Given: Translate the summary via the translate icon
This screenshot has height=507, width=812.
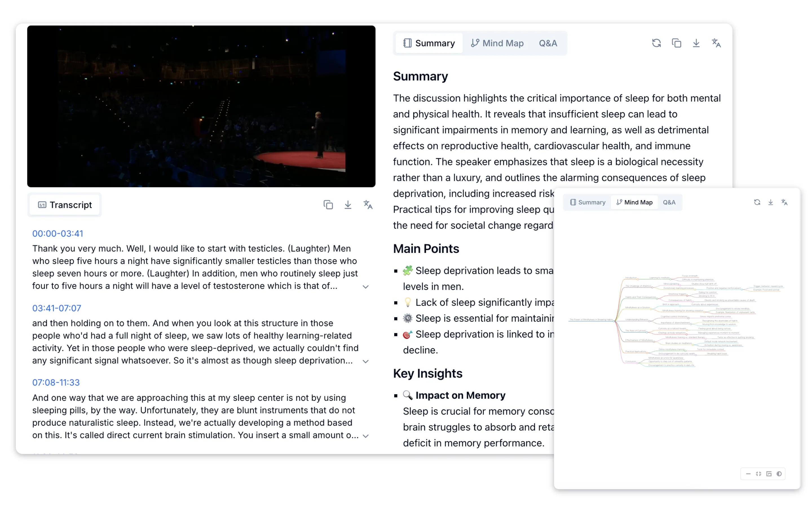Looking at the screenshot, I should pos(716,43).
